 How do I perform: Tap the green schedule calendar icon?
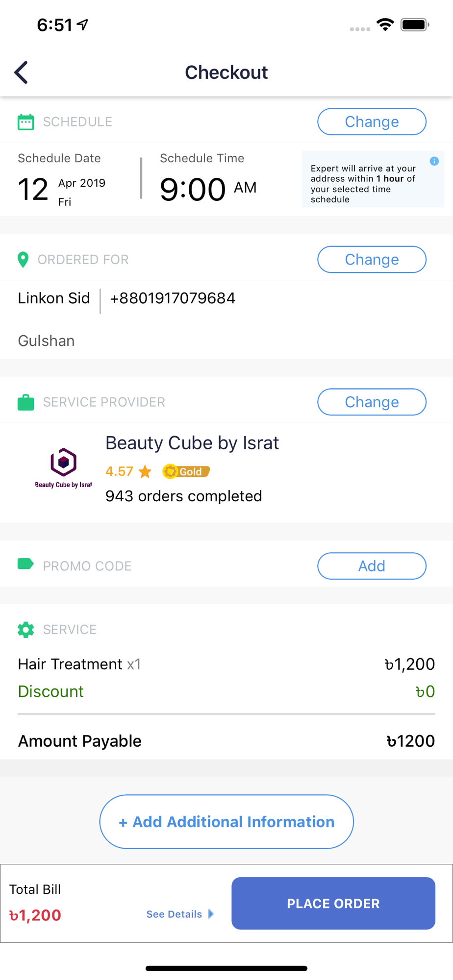26,122
